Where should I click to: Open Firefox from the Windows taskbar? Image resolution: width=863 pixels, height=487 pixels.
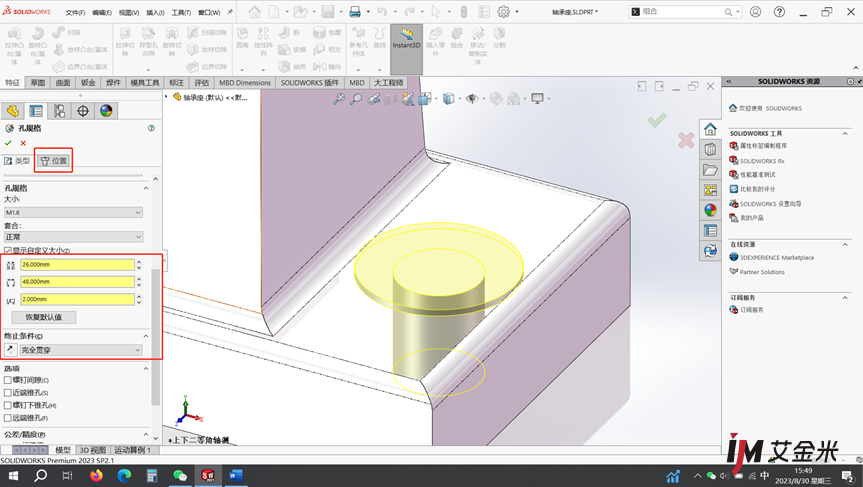point(96,475)
